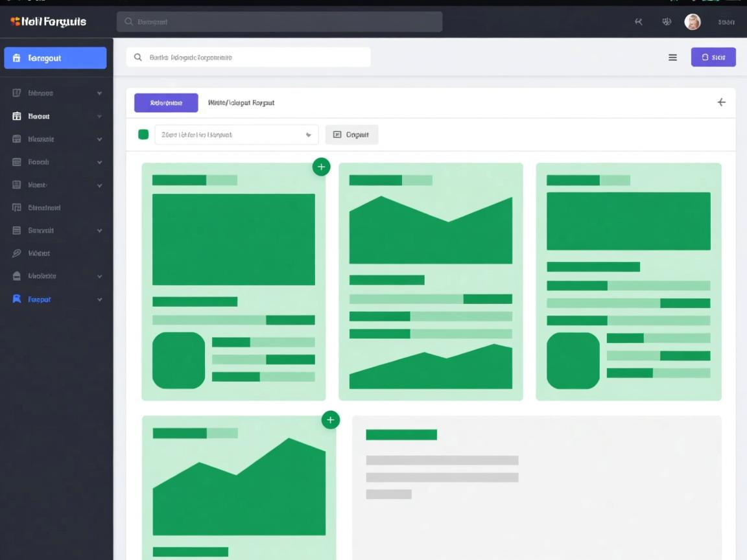The image size is (747, 560).
Task: Click the hamburger menu icon beside the purple button
Action: pyautogui.click(x=672, y=58)
